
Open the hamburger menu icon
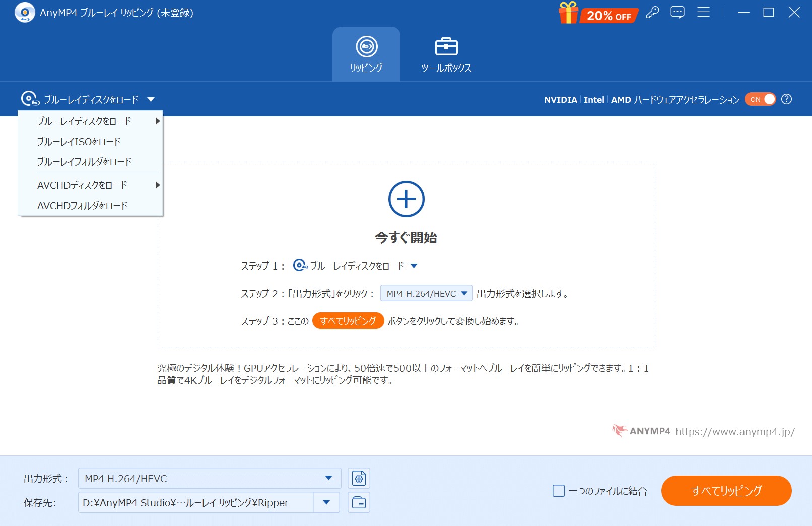703,12
